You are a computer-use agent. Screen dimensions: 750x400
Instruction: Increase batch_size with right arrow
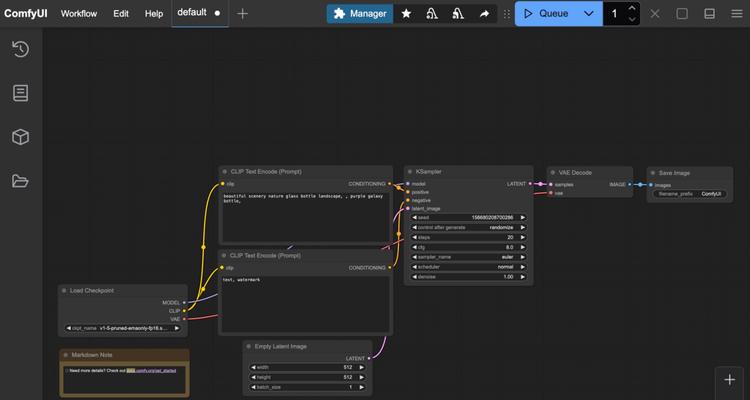pos(362,387)
